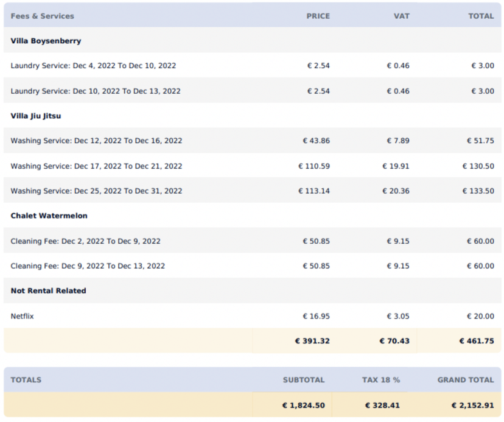Select the PRICE column header
The height and width of the screenshot is (422, 504).
coord(318,16)
